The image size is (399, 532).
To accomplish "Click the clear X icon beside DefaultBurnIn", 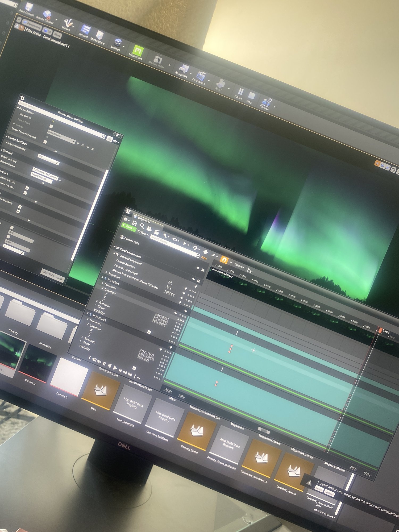I will click(93, 149).
